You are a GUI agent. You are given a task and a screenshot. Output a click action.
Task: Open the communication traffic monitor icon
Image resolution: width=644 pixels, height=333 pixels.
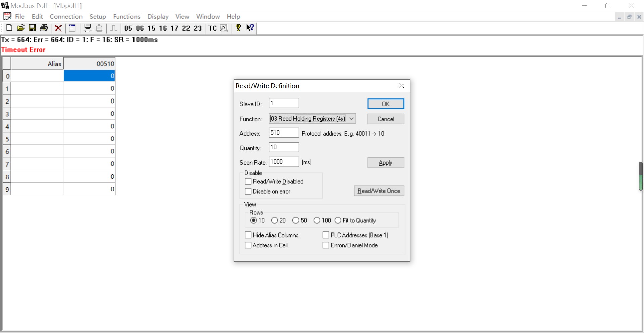[224, 28]
